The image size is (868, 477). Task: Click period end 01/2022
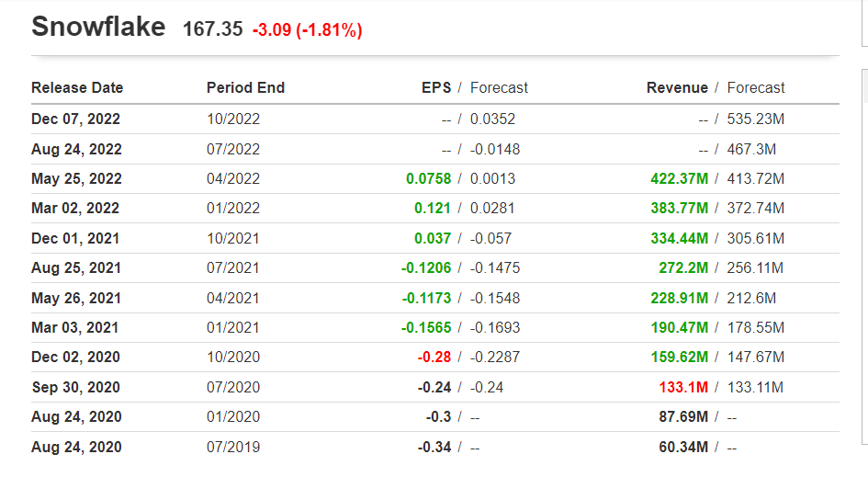233,209
